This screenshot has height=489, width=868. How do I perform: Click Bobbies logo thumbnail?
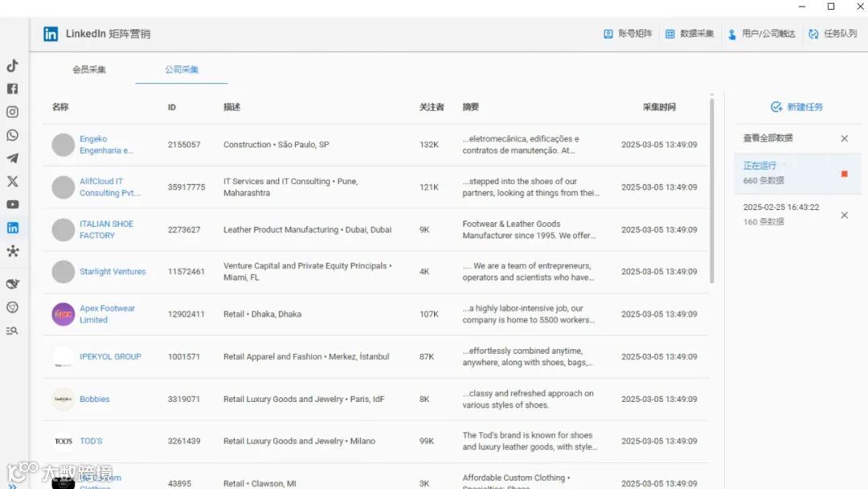(x=63, y=399)
